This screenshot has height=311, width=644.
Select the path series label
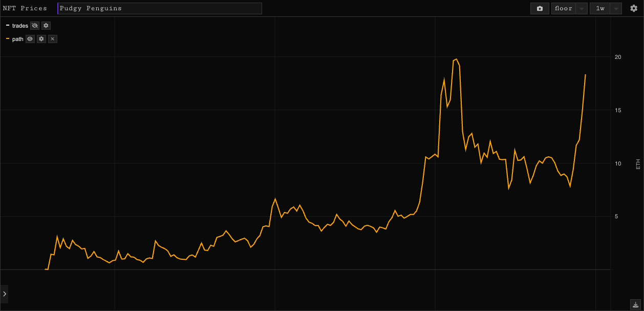click(x=18, y=39)
